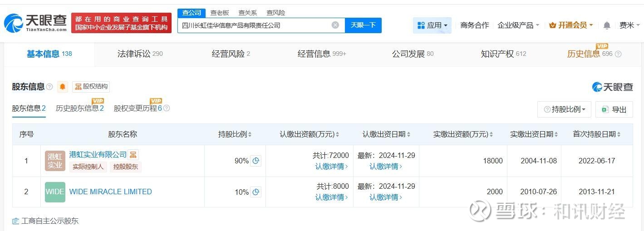Select the 基本信息 tab
This screenshot has height=231, width=644.
coord(49,54)
